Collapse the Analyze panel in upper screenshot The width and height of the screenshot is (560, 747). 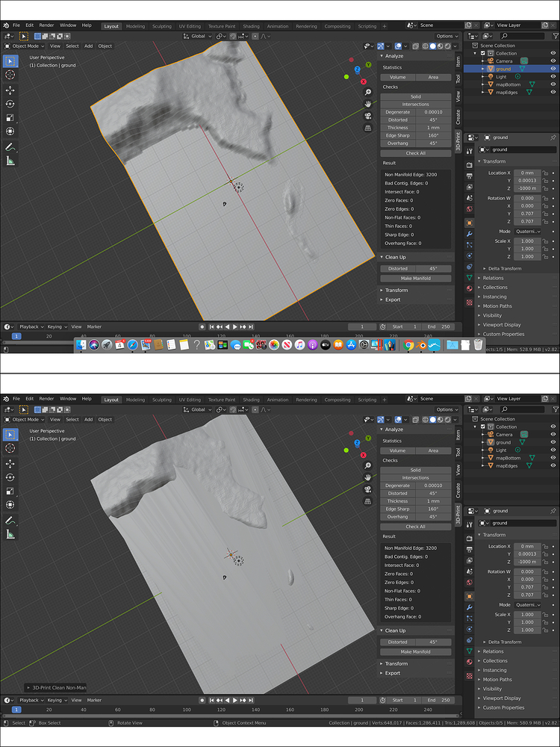[x=393, y=56]
